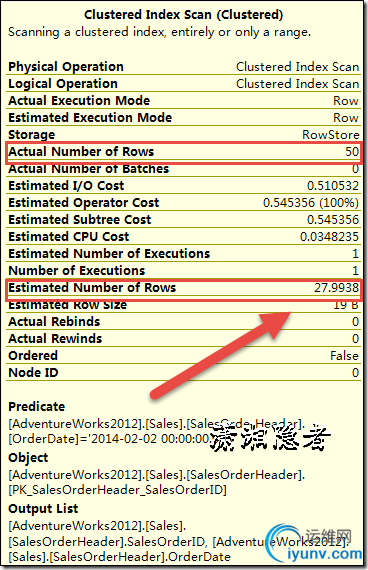Click the Estimated Subtree Cost value 0.545356
Image resolution: width=368 pixels, height=570 pixels.
coord(333,220)
